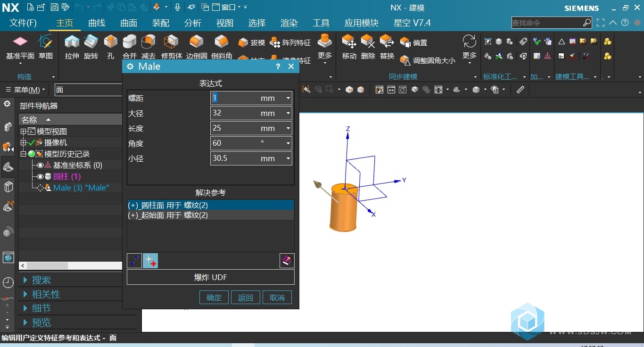Switch to the 星空 V7.4 tab
Image resolution: width=644 pixels, height=347 pixels.
tap(412, 23)
